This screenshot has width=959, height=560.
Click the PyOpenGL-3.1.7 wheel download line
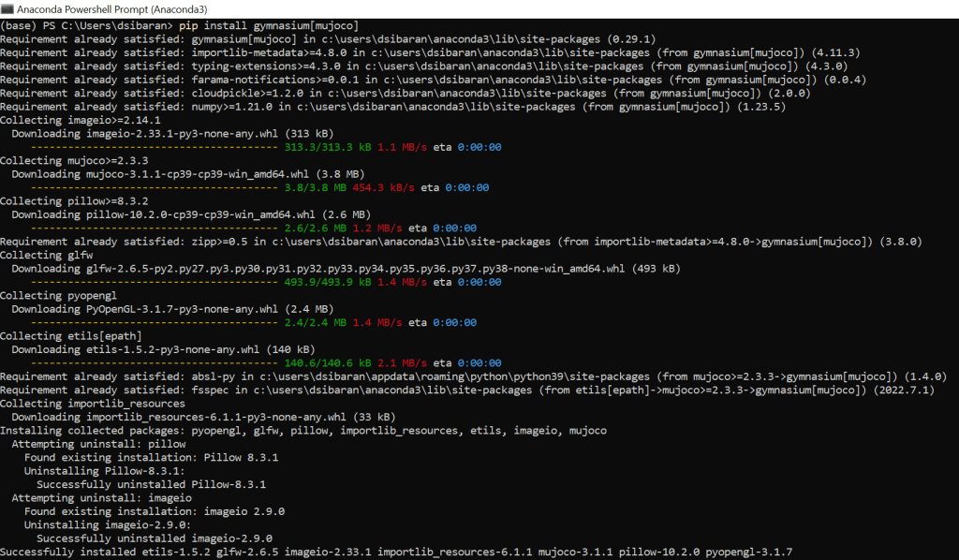coord(172,309)
